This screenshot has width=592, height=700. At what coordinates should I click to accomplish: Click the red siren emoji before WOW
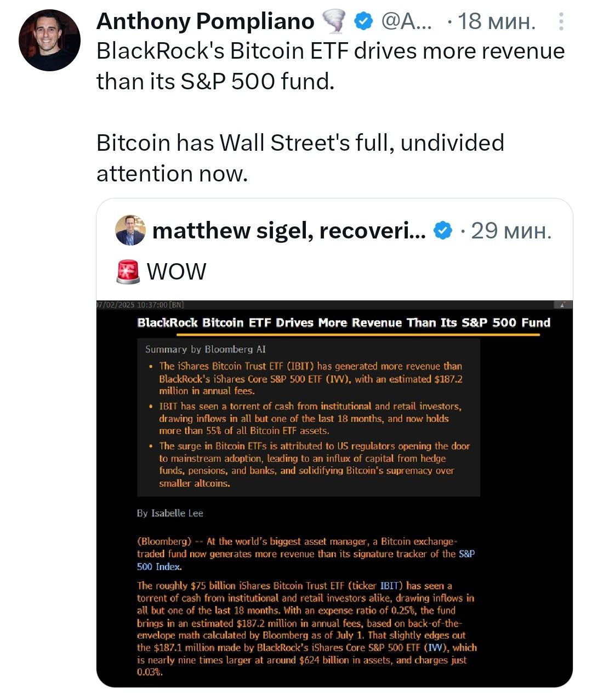click(x=128, y=271)
